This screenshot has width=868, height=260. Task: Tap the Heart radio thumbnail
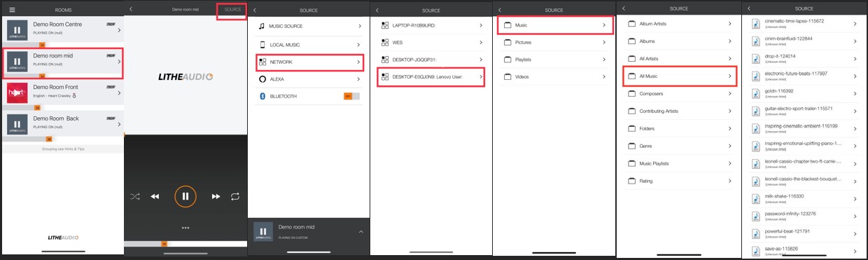17,93
